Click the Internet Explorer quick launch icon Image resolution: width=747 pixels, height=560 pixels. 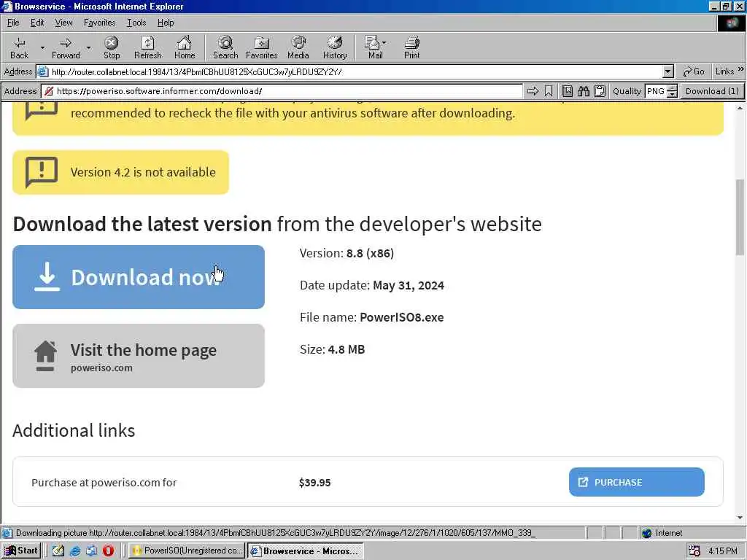[75, 551]
